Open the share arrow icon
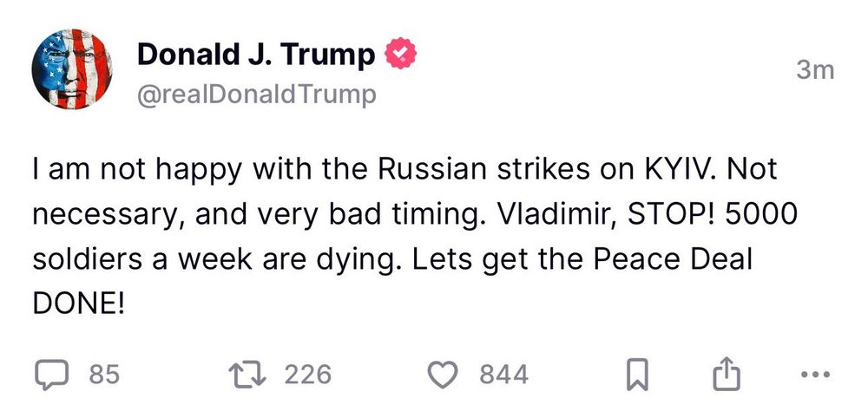 pyautogui.click(x=725, y=375)
